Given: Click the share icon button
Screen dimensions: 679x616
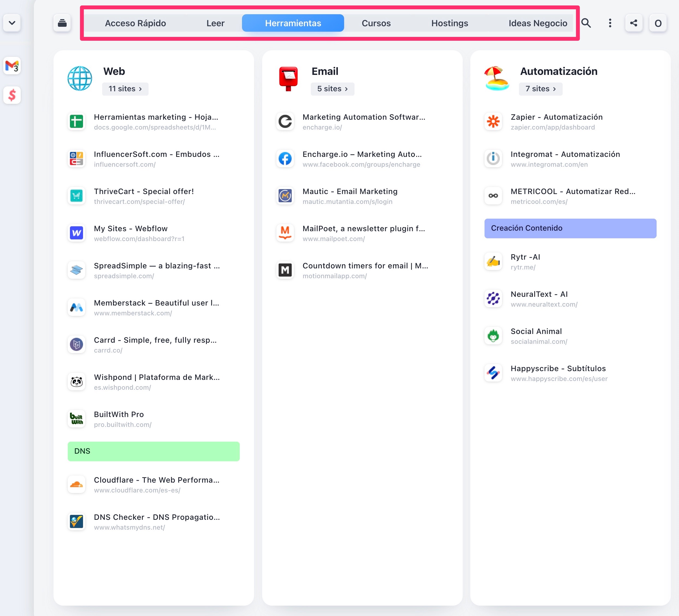Looking at the screenshot, I should pos(634,23).
